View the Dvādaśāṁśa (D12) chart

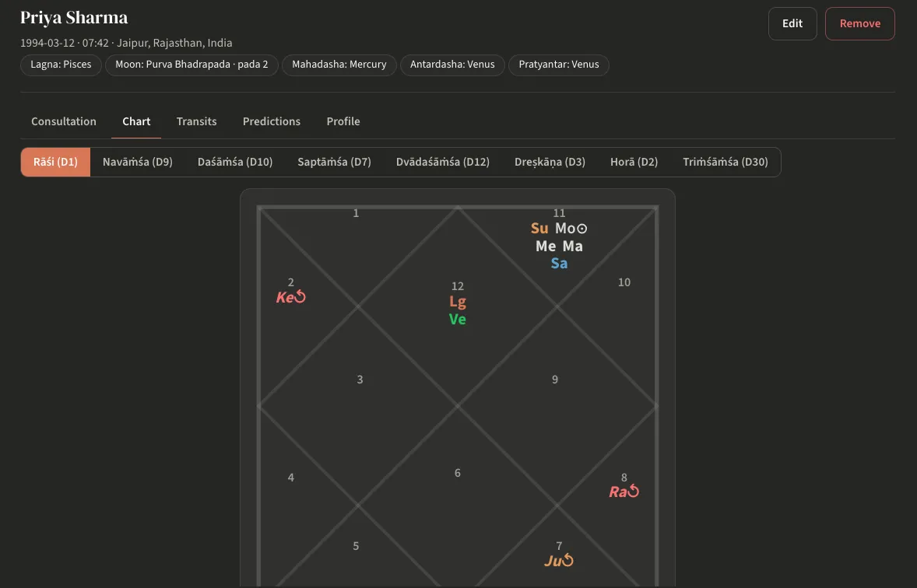point(443,162)
